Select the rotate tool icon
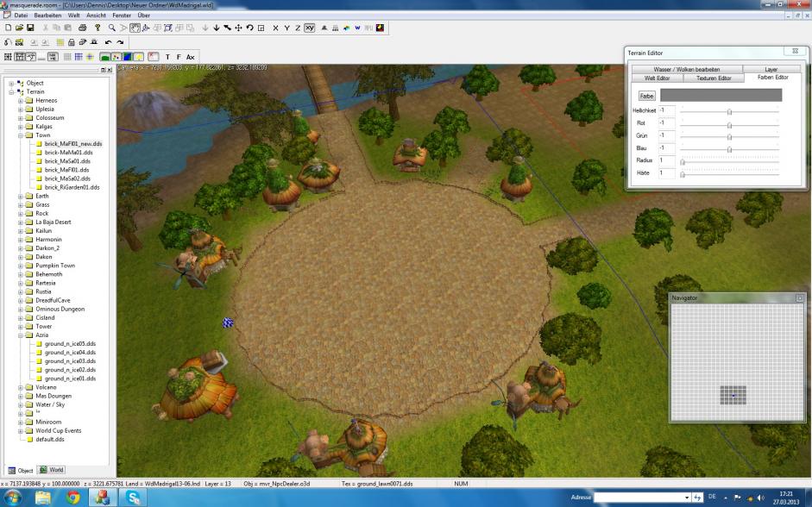This screenshot has height=507, width=812. click(x=249, y=28)
